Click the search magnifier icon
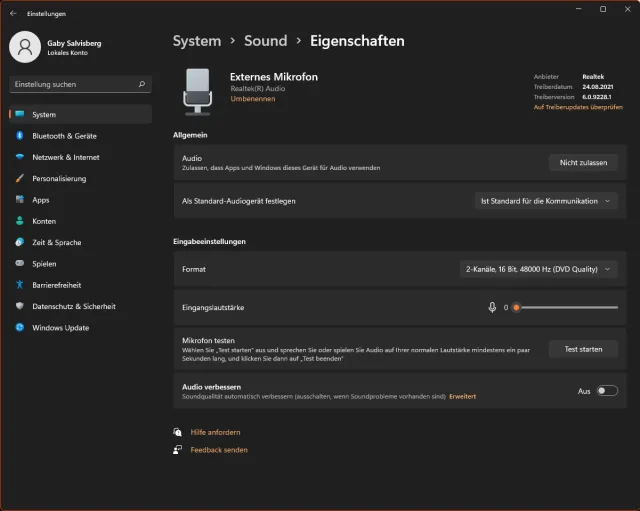This screenshot has height=511, width=640. click(142, 85)
